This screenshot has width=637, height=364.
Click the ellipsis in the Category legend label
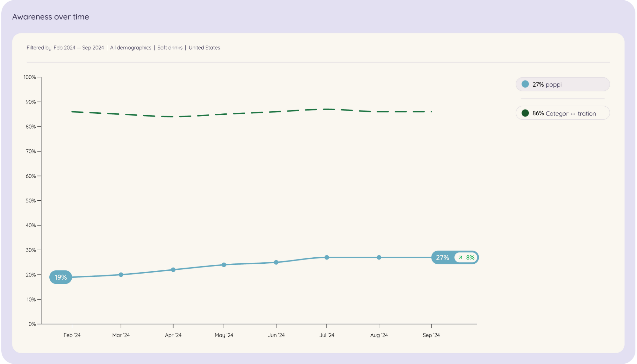(573, 114)
